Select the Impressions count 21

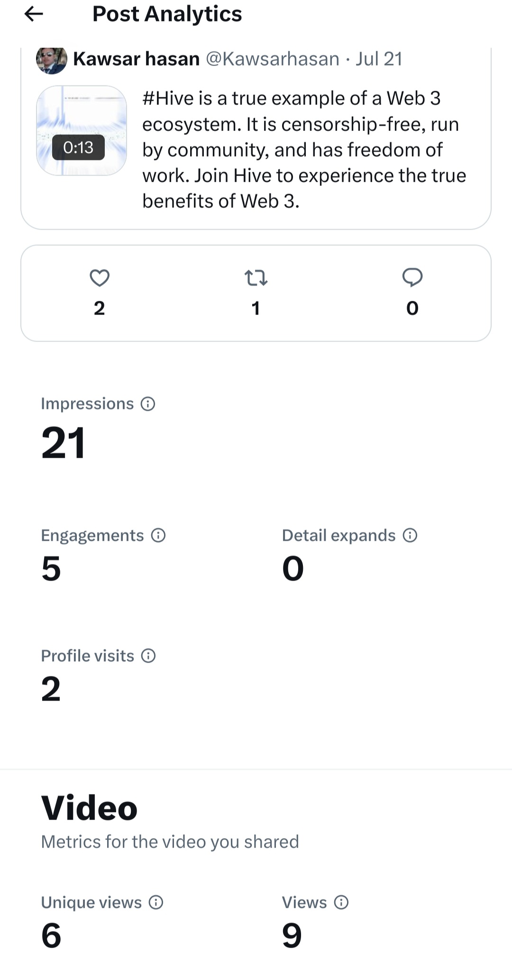coord(63,443)
